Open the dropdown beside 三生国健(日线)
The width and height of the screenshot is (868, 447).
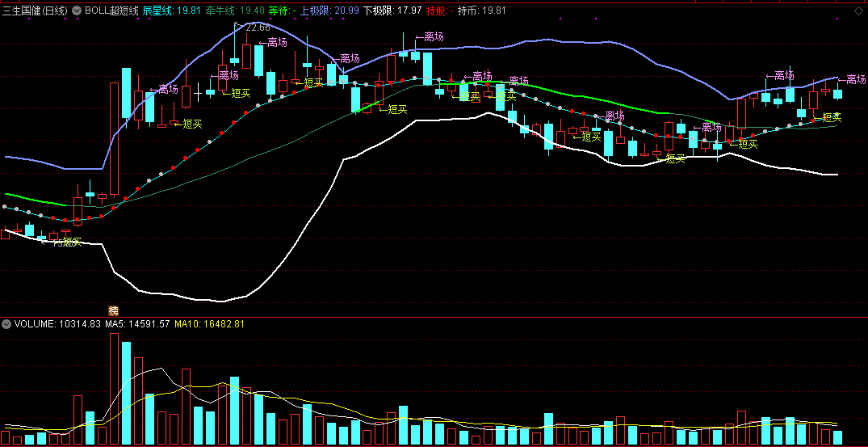click(x=77, y=11)
